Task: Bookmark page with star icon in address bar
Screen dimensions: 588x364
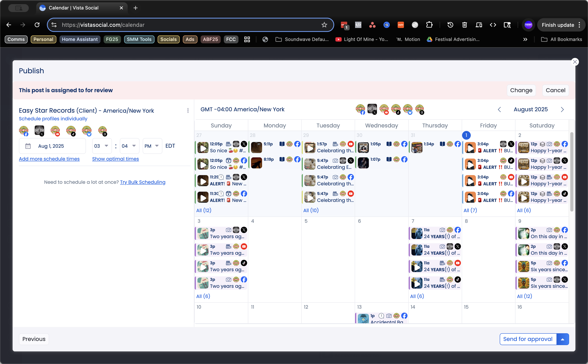Action: [324, 25]
